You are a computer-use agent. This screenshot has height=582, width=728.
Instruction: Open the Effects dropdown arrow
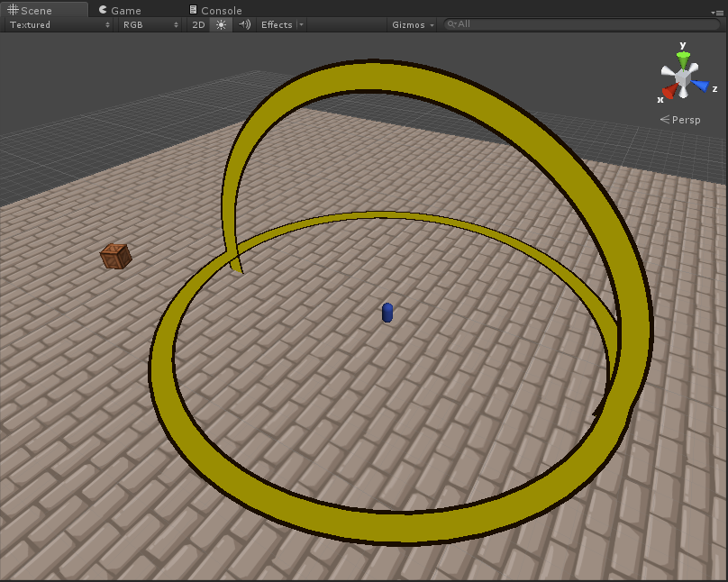(301, 24)
